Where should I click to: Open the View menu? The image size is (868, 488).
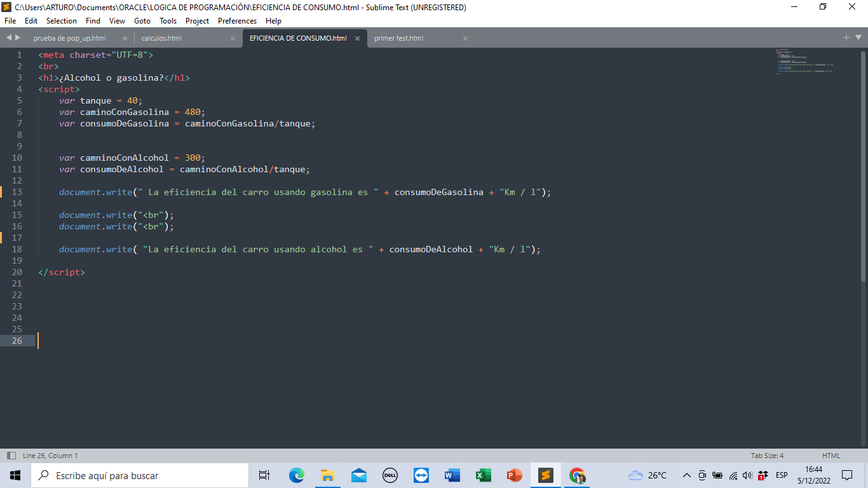tap(117, 21)
